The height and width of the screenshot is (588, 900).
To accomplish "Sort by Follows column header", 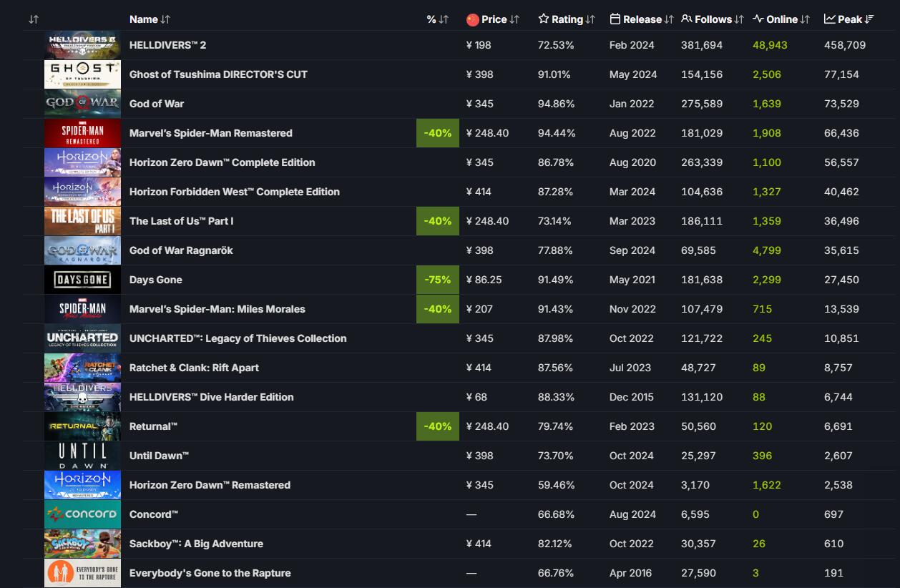I will point(713,19).
